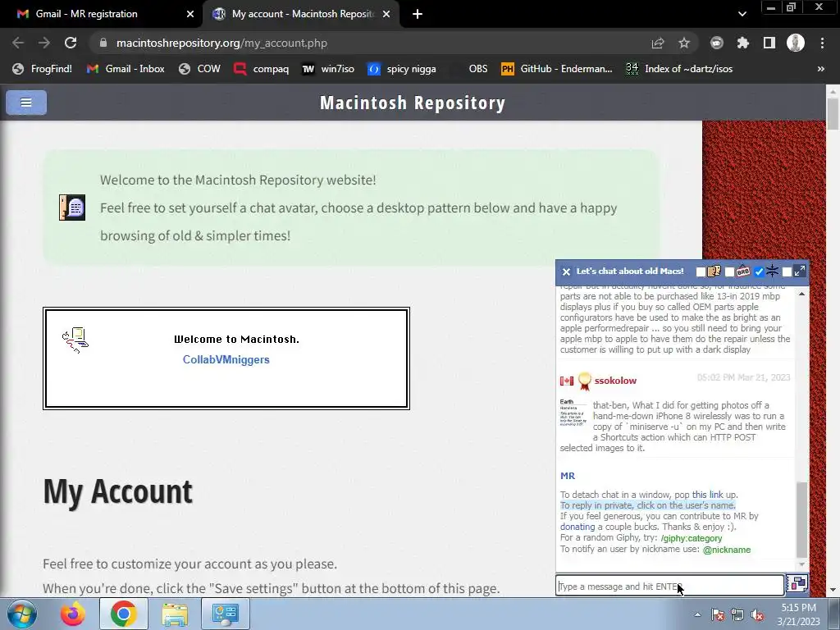Viewport: 840px width, 630px height.
Task: Open the compaq bookmark
Action: [262, 69]
